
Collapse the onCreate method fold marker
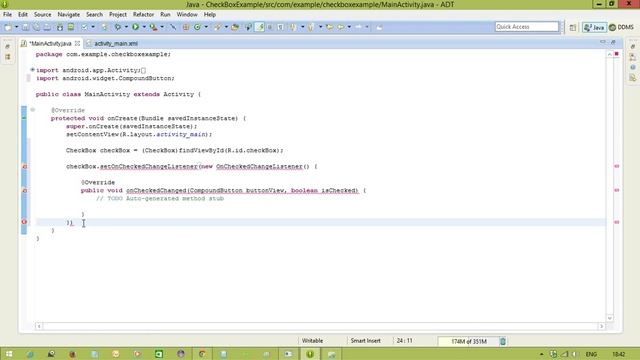(32, 110)
